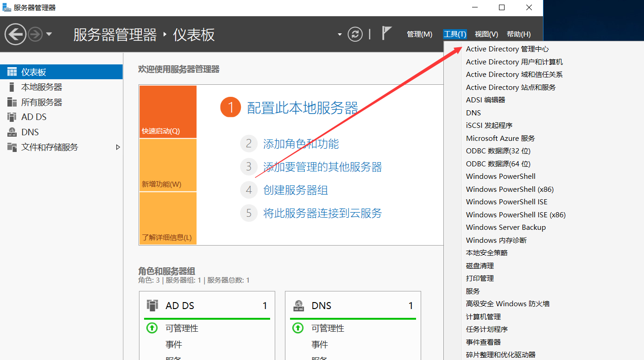Select the 了解详细信息 tile
Image resolution: width=644 pixels, height=360 pixels.
click(168, 218)
